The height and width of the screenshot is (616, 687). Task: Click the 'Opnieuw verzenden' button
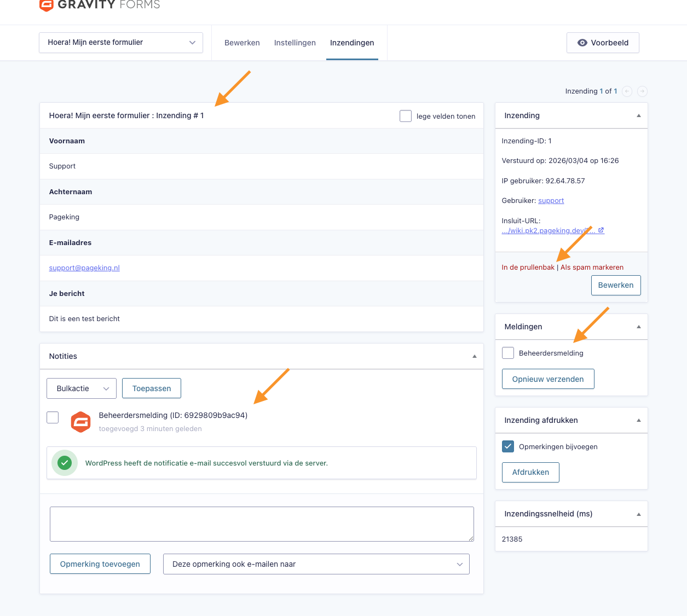[x=548, y=379]
